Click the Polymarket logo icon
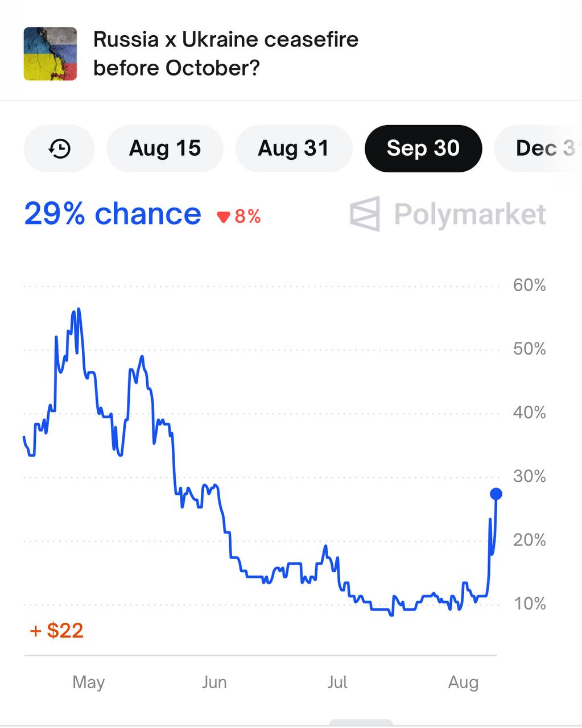The width and height of the screenshot is (582, 728). [x=364, y=214]
